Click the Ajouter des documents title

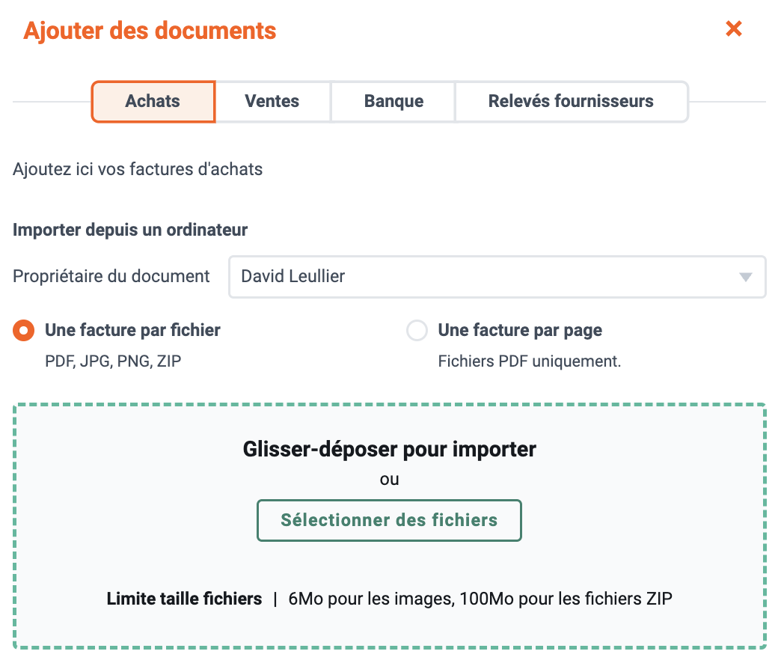150,31
